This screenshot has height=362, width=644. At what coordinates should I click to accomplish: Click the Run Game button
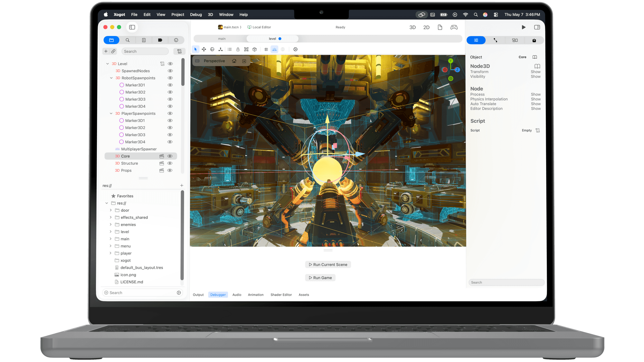pos(320,278)
